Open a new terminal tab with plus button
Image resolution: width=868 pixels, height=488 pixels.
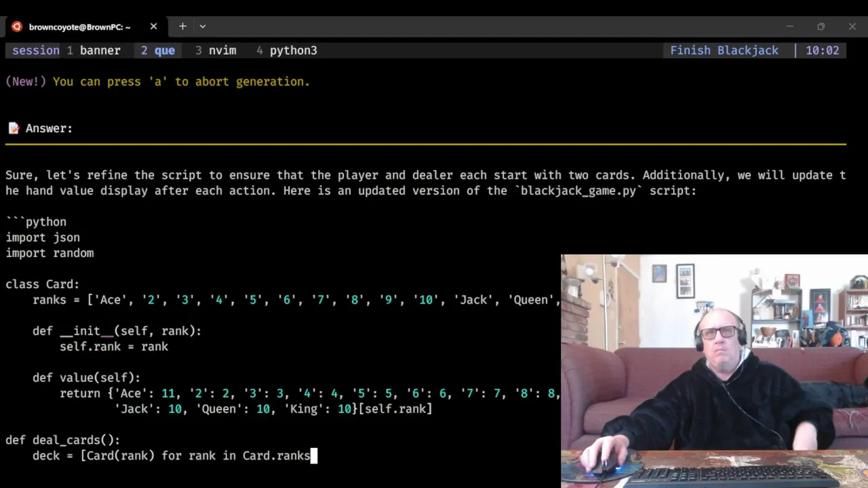coord(182,26)
